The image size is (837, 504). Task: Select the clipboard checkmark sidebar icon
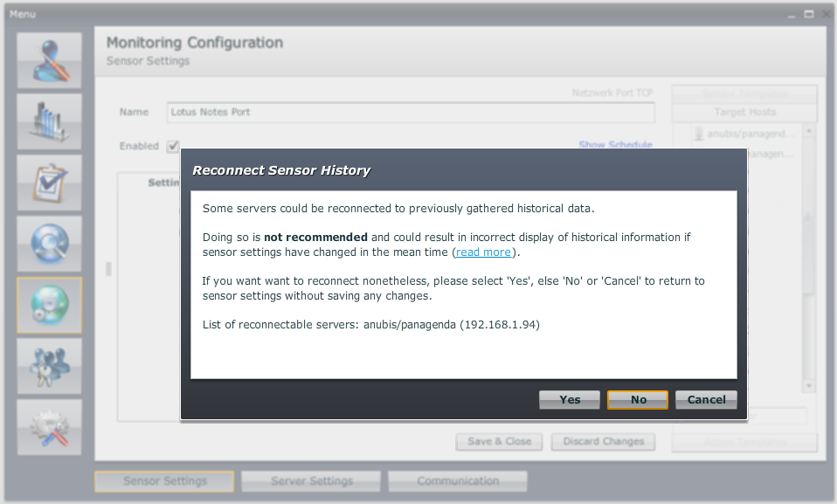coord(50,183)
